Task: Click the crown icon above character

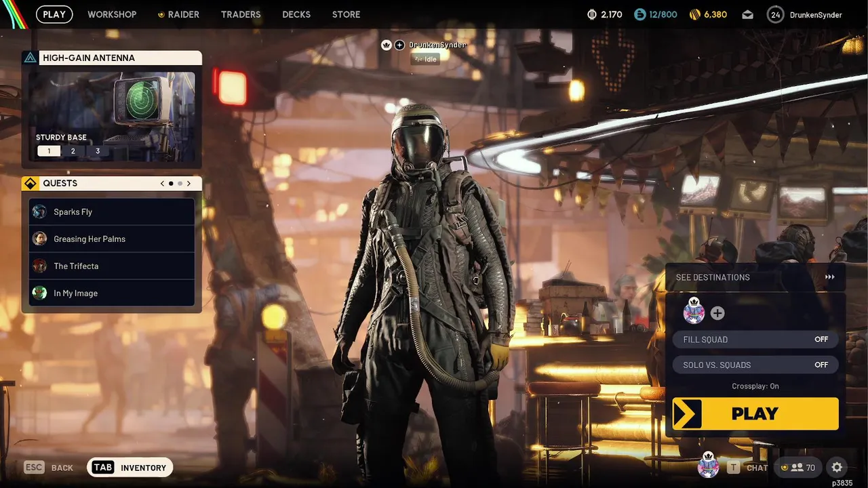Action: (387, 45)
